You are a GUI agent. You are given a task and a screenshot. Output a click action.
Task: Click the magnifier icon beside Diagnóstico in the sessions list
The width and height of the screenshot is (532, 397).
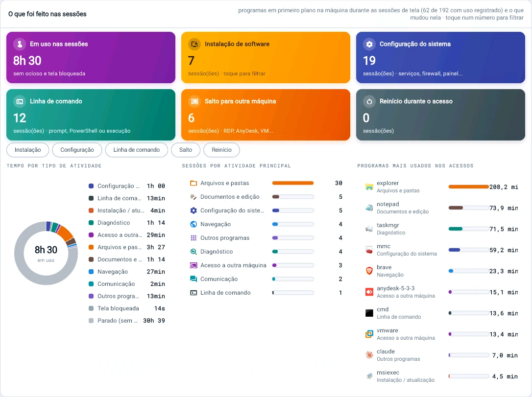click(x=193, y=252)
